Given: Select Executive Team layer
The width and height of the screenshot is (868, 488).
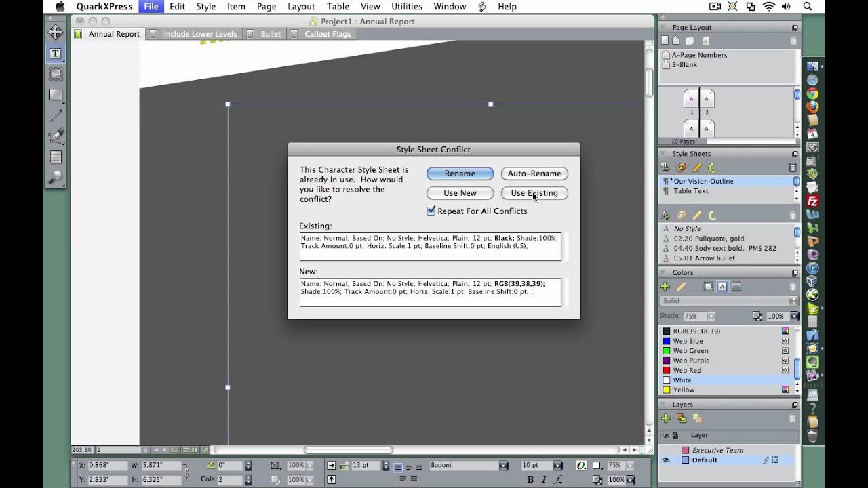Looking at the screenshot, I should [x=717, y=450].
